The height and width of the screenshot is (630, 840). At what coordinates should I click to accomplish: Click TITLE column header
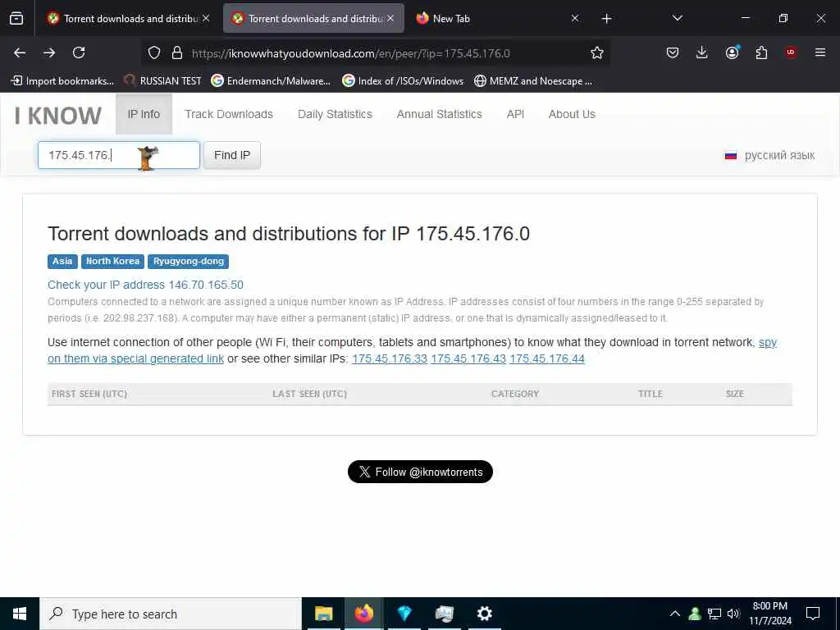pyautogui.click(x=651, y=394)
